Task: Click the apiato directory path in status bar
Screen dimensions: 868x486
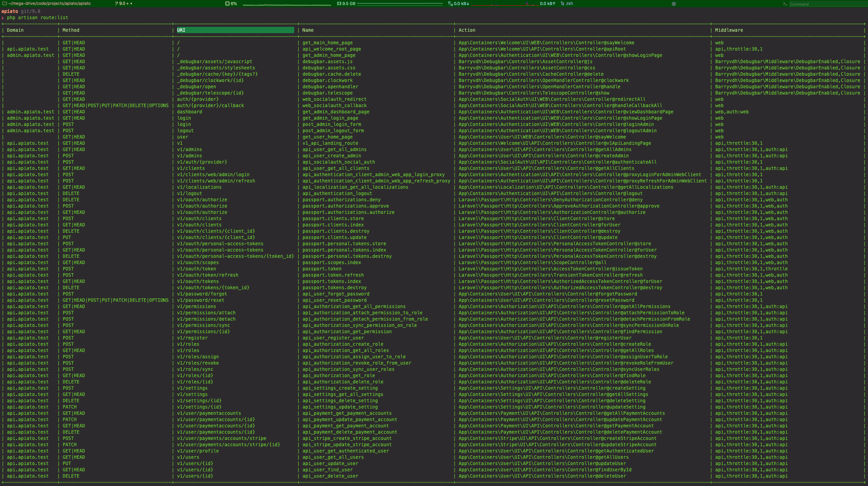Action: [50, 3]
